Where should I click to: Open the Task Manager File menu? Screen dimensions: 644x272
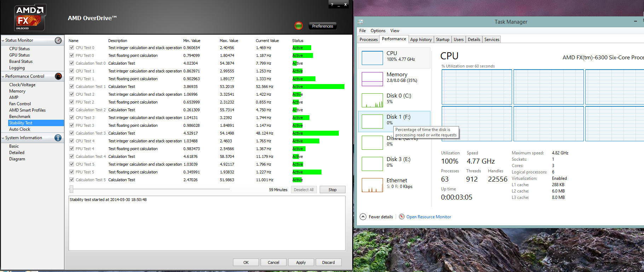[x=362, y=31]
